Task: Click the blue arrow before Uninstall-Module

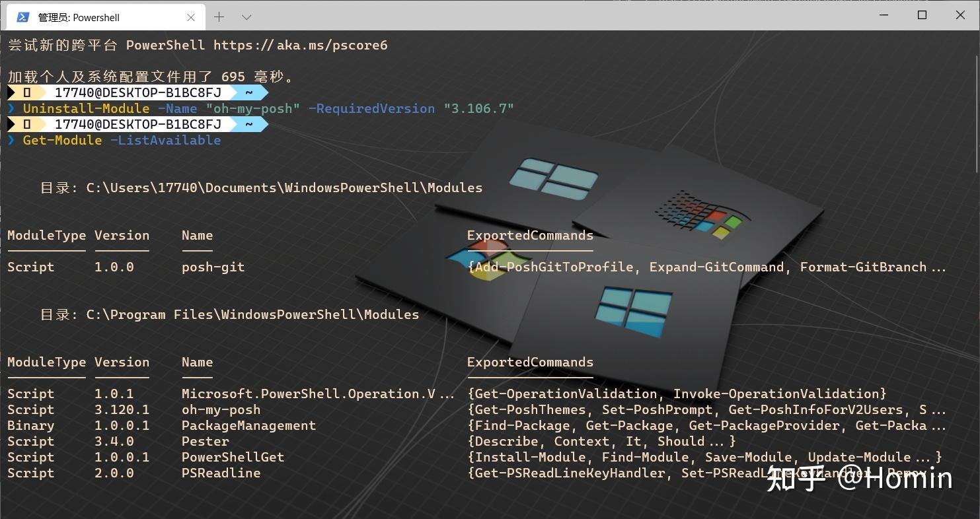Action: 11,108
